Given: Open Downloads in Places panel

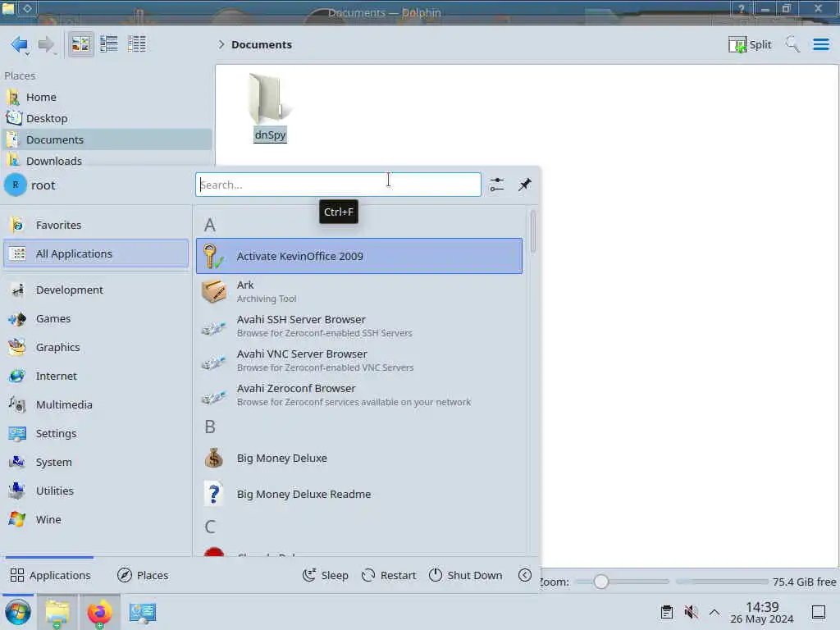Looking at the screenshot, I should [x=106, y=161].
